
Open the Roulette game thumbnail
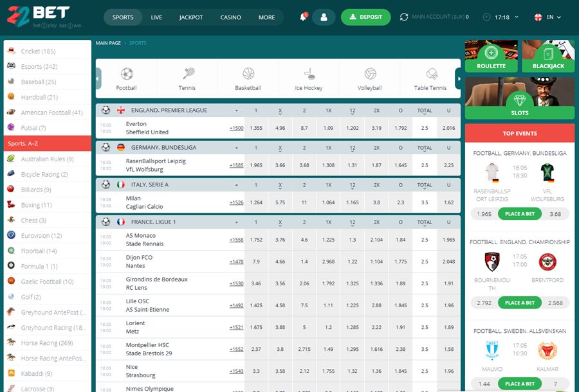click(492, 56)
